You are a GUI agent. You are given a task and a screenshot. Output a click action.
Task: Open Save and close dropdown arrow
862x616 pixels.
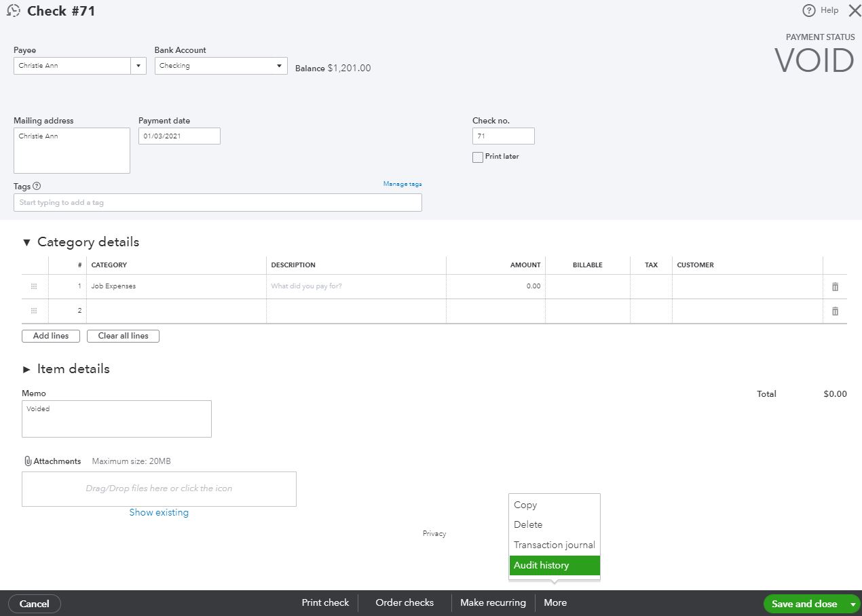tap(852, 604)
